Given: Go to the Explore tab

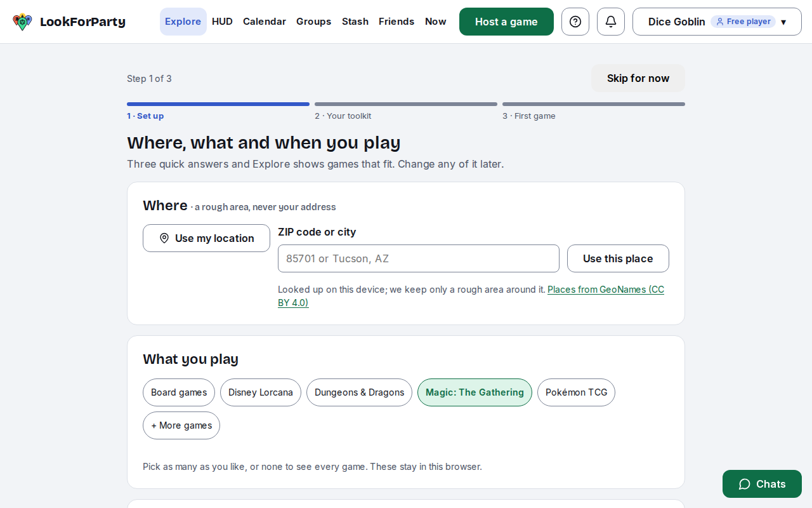Looking at the screenshot, I should (183, 22).
